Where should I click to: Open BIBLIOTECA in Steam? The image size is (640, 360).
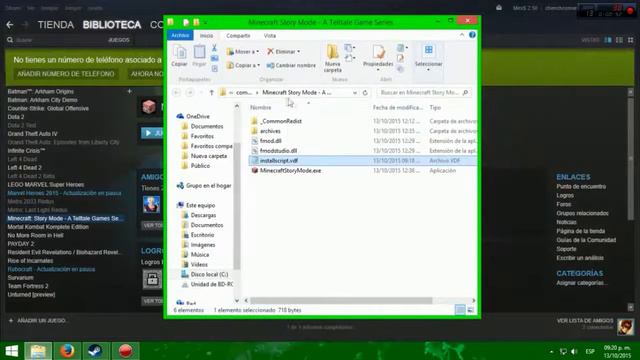click(x=112, y=25)
